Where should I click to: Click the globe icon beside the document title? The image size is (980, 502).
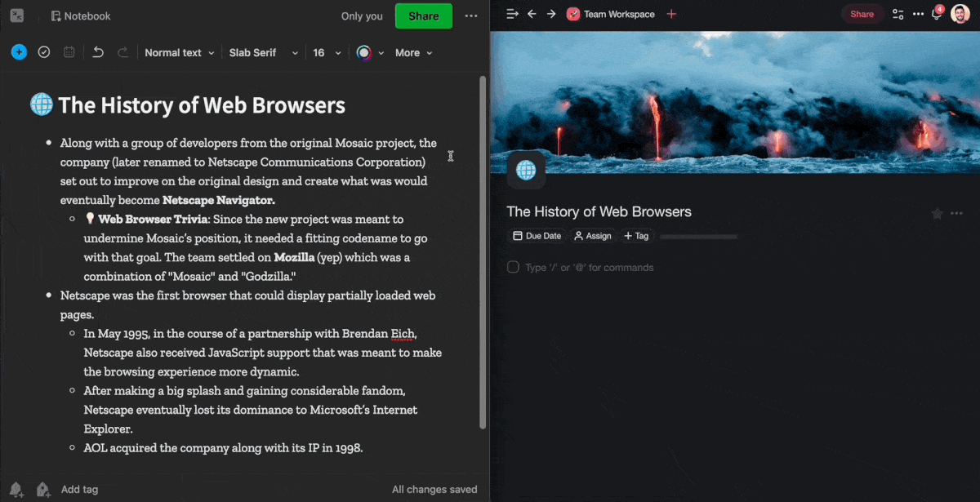point(40,104)
